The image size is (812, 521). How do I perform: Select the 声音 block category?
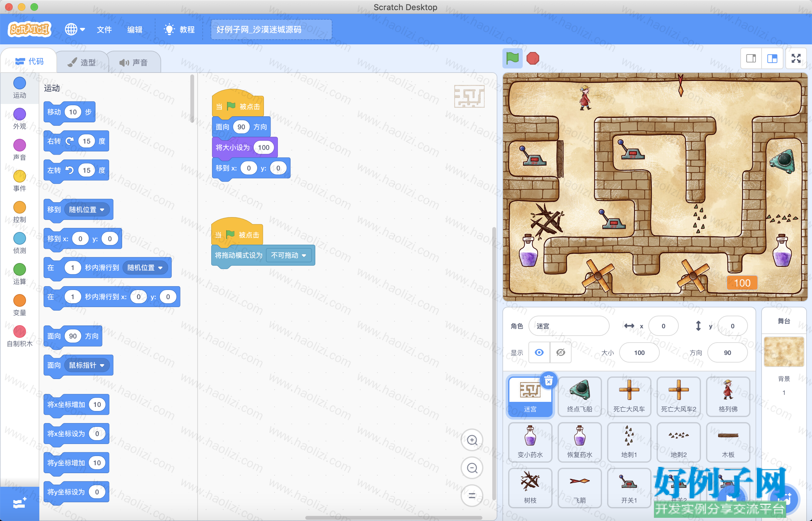[x=20, y=150]
